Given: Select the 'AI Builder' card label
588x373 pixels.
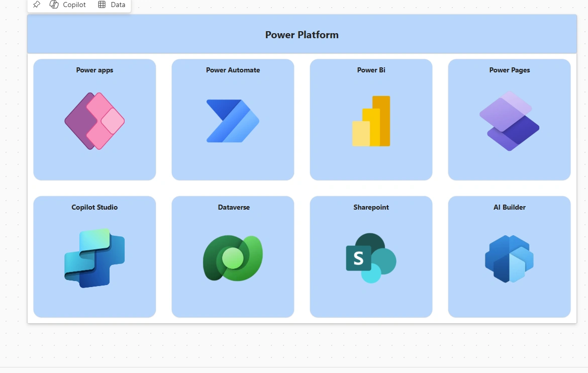Looking at the screenshot, I should click(510, 207).
